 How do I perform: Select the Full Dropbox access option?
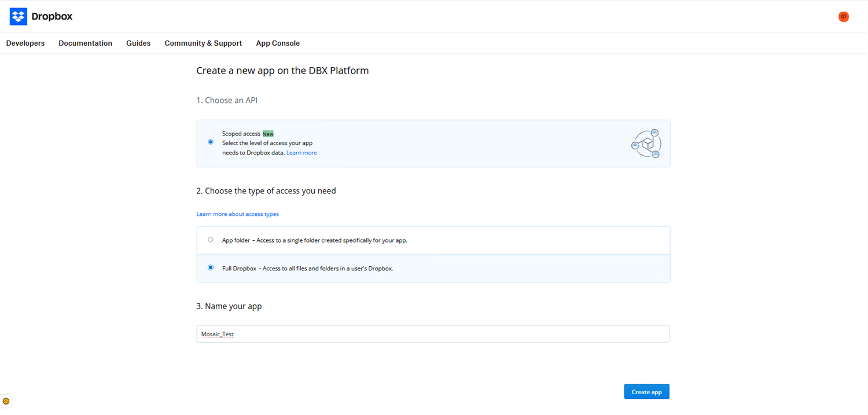pos(211,268)
